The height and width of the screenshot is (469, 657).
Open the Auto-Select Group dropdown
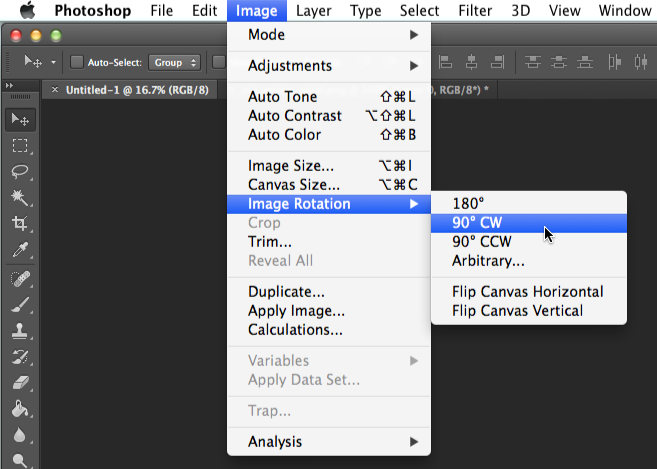click(174, 62)
